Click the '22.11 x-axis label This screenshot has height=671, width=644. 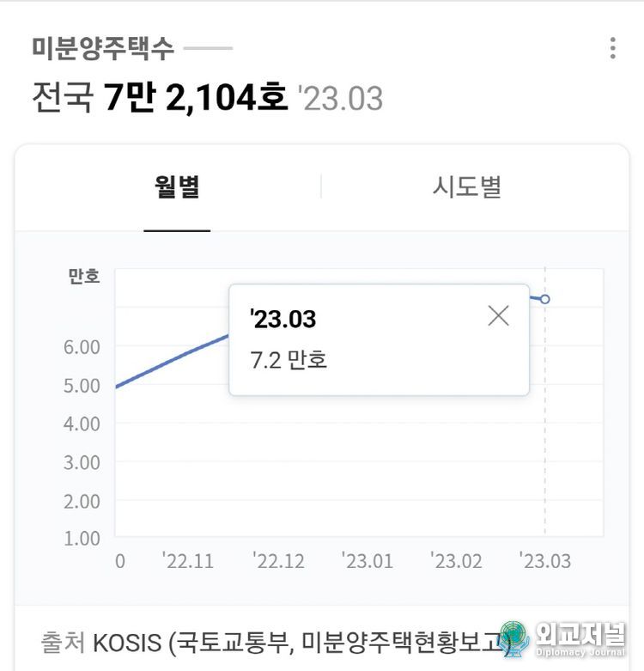click(x=188, y=561)
